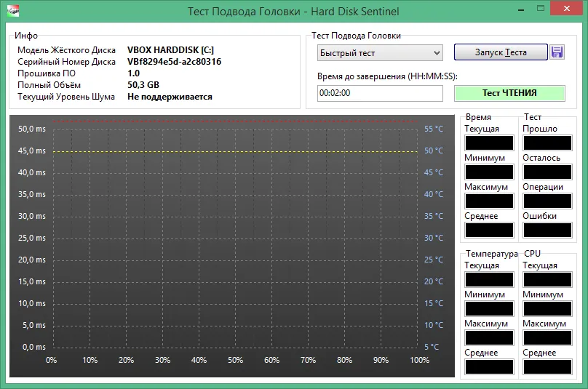Click the 80% label on the chart axis
The image size is (588, 389).
click(x=344, y=360)
